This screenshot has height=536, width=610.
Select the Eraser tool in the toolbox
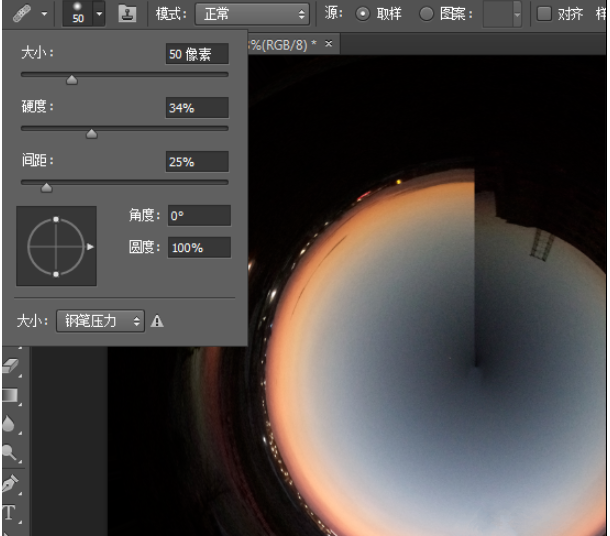tap(12, 367)
